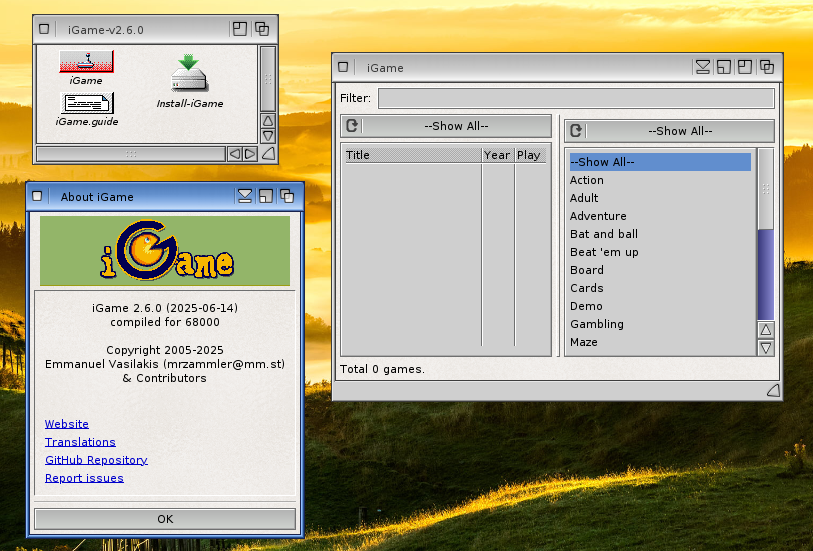Click the snapshot gadget in iGame main window
Viewport: 813px width, 551px height.
pos(724,67)
